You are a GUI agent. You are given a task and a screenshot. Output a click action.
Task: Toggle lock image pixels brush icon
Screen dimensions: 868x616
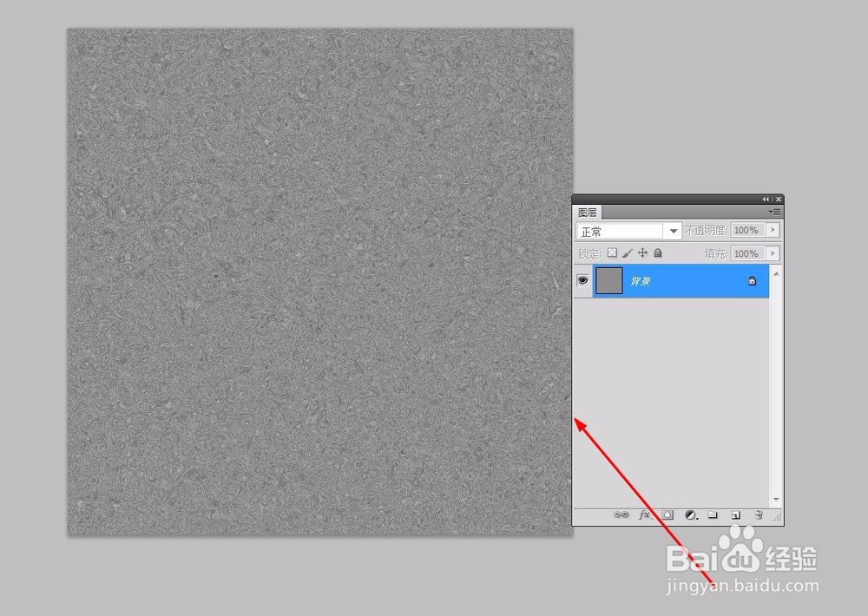(x=628, y=253)
